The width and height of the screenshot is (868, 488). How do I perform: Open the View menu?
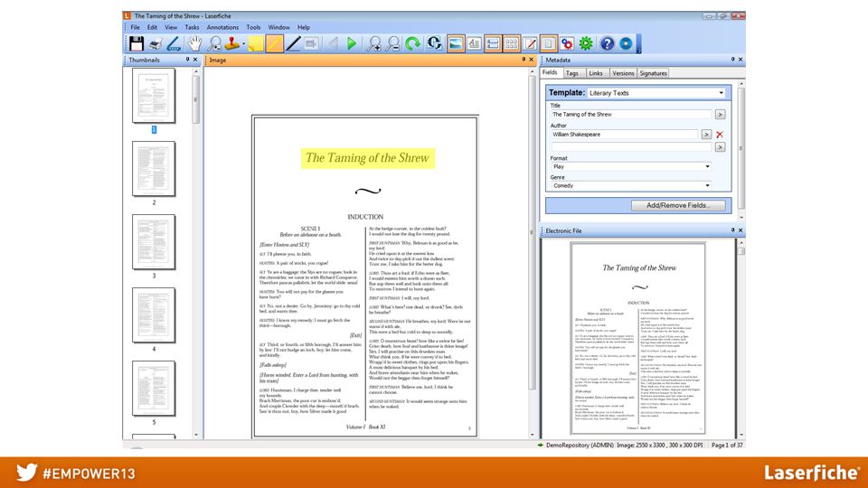tap(171, 27)
